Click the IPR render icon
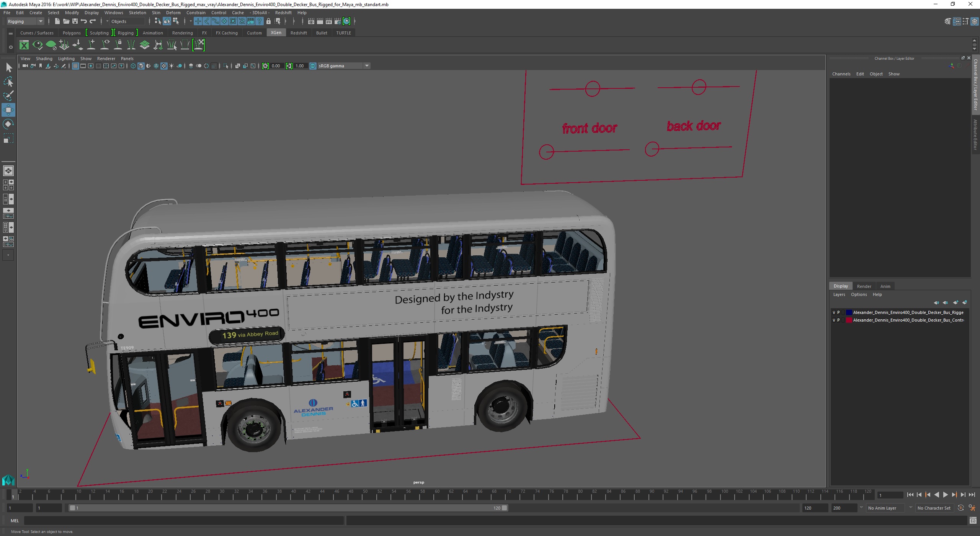The height and width of the screenshot is (536, 980). 328,21
